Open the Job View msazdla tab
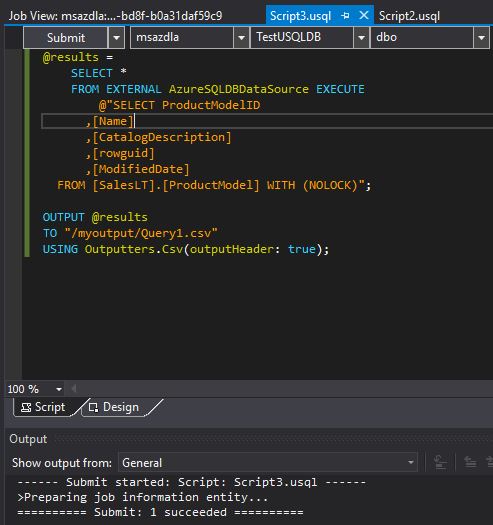 [115, 16]
